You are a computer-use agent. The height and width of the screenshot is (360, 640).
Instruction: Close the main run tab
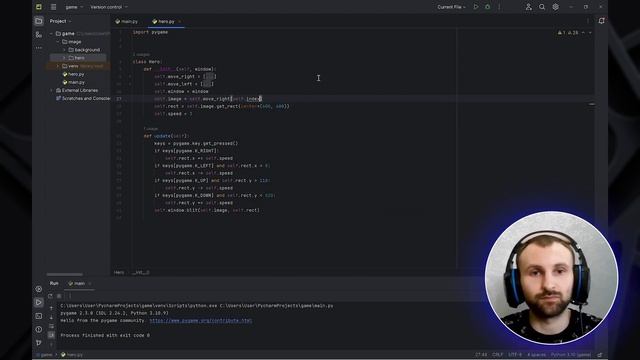pyautogui.click(x=90, y=283)
